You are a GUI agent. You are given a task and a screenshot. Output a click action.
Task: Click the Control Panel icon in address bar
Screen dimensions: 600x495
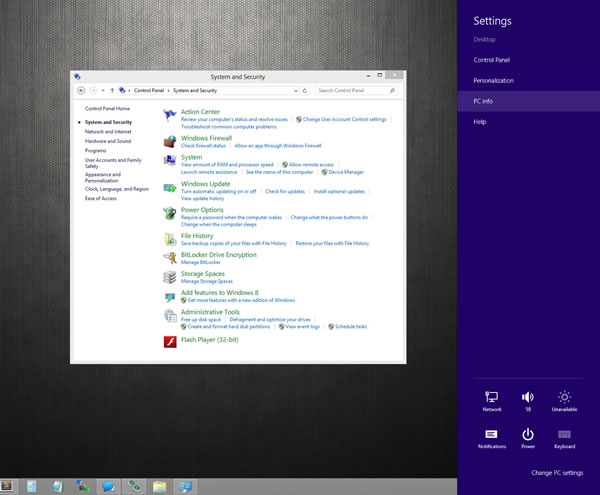pos(122,90)
